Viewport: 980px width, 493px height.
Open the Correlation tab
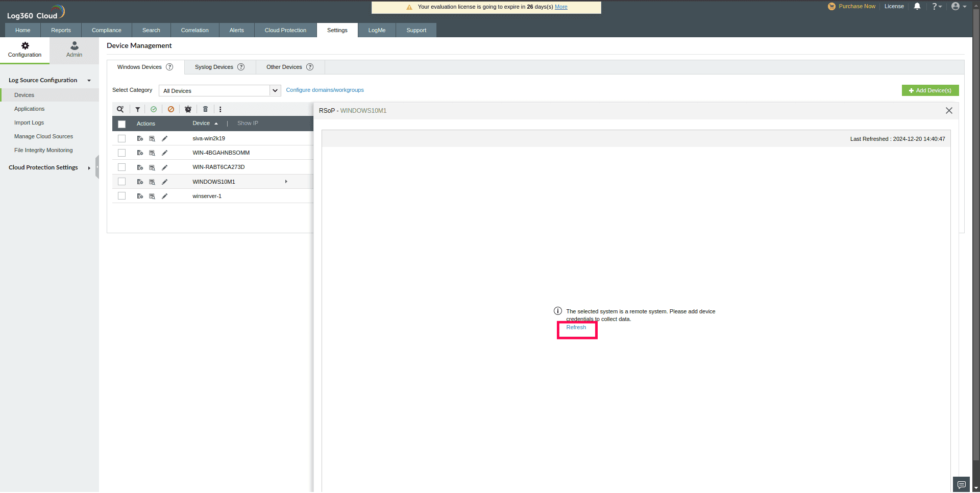(x=195, y=30)
